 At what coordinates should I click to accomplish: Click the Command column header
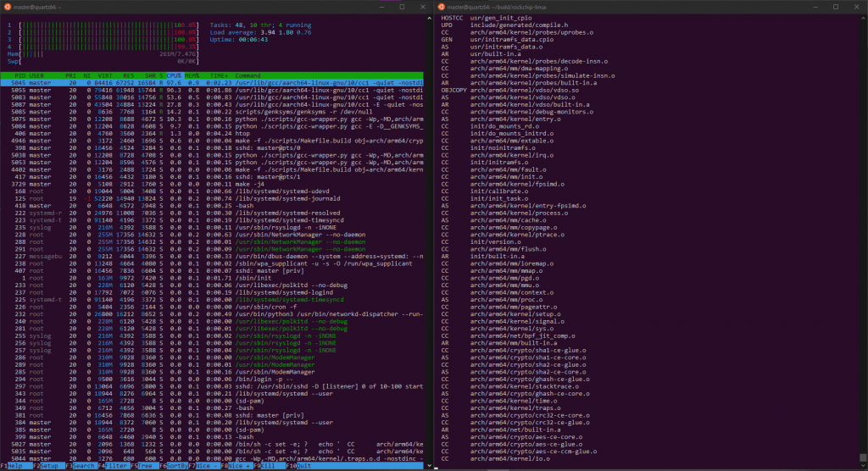point(249,75)
